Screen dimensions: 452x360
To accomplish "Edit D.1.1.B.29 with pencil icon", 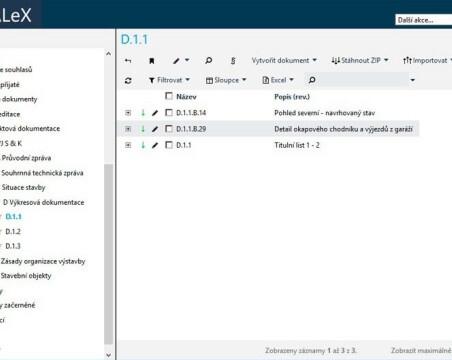I will (155, 129).
